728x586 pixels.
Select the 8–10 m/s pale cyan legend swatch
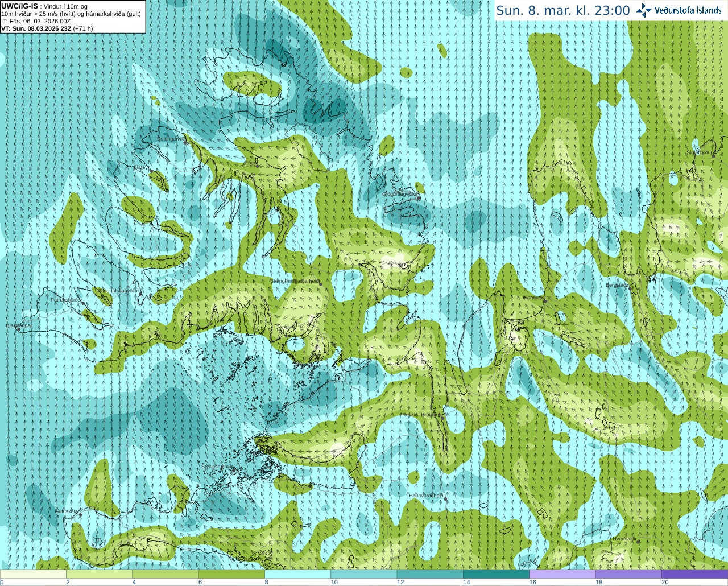pyautogui.click(x=297, y=574)
